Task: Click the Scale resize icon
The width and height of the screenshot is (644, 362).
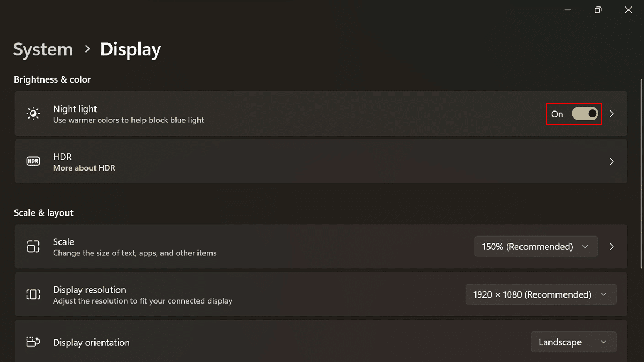Action: [x=33, y=247]
